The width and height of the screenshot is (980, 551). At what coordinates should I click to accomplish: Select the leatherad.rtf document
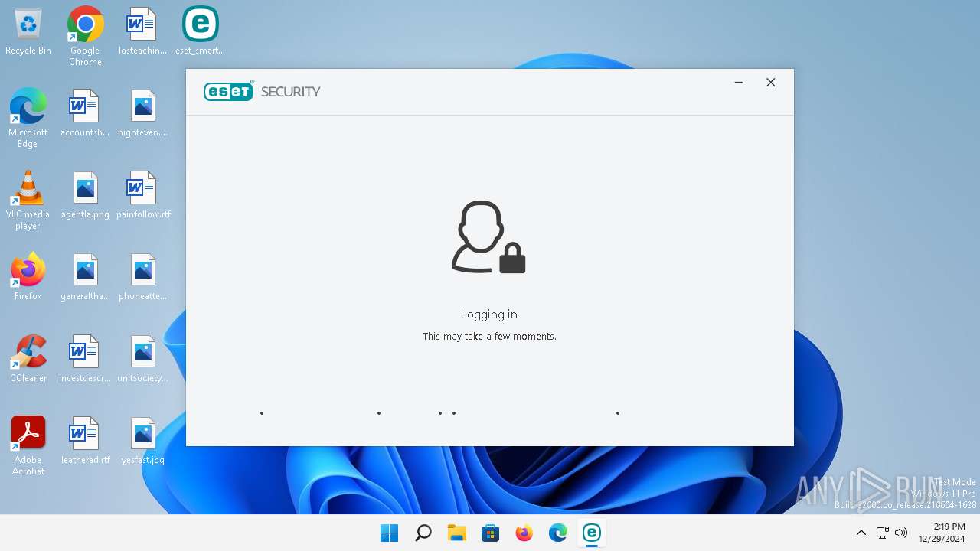click(x=85, y=441)
